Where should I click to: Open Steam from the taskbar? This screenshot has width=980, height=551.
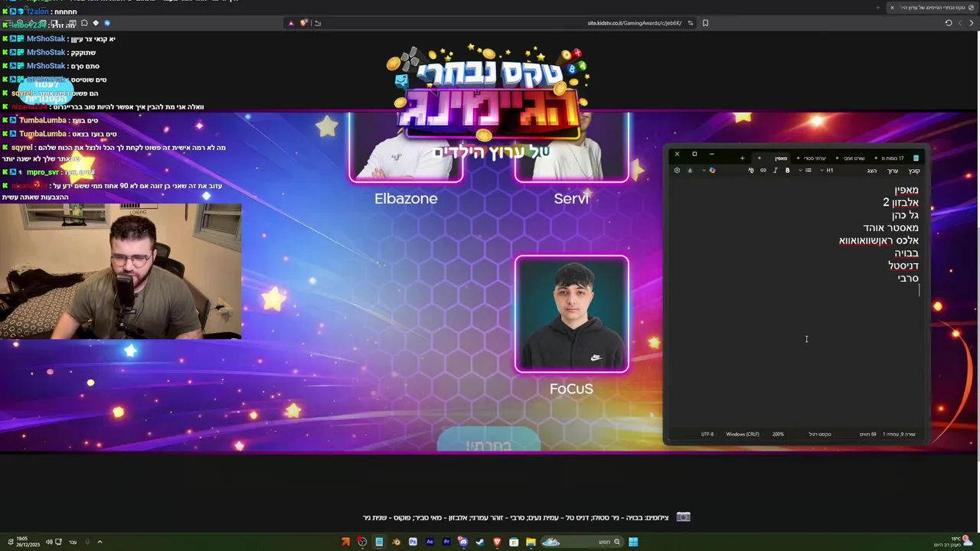coord(480,542)
